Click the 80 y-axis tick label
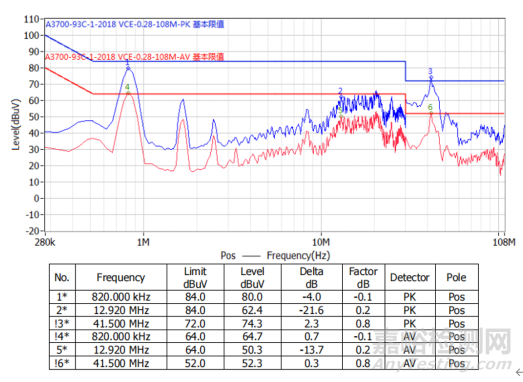The width and height of the screenshot is (523, 382). [x=34, y=68]
